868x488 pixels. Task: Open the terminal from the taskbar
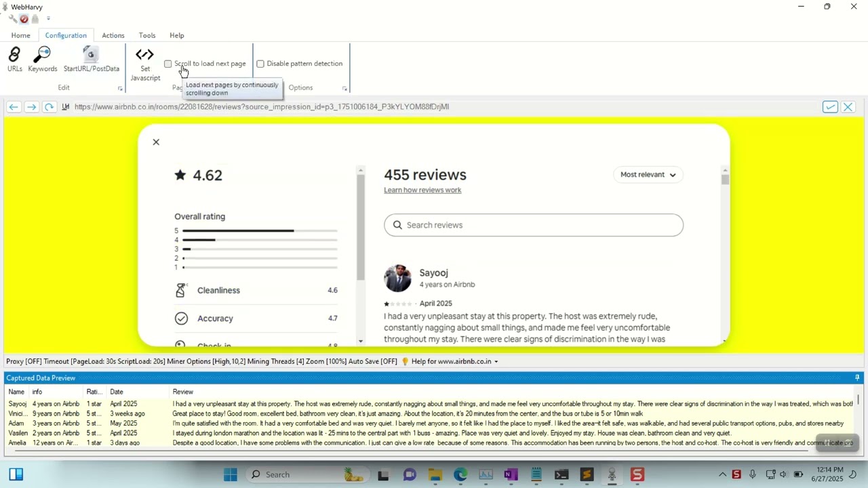[561, 474]
